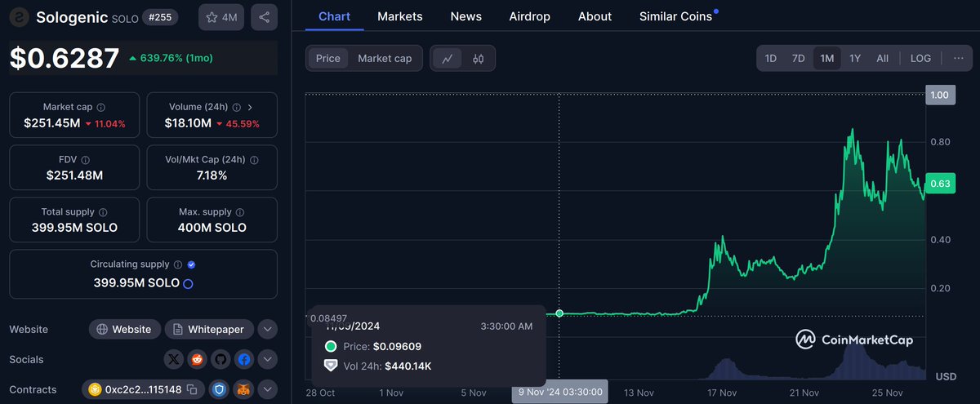Screen dimensions: 980x404
Task: Add token to MetaMask via fox icon
Action: coord(243,389)
